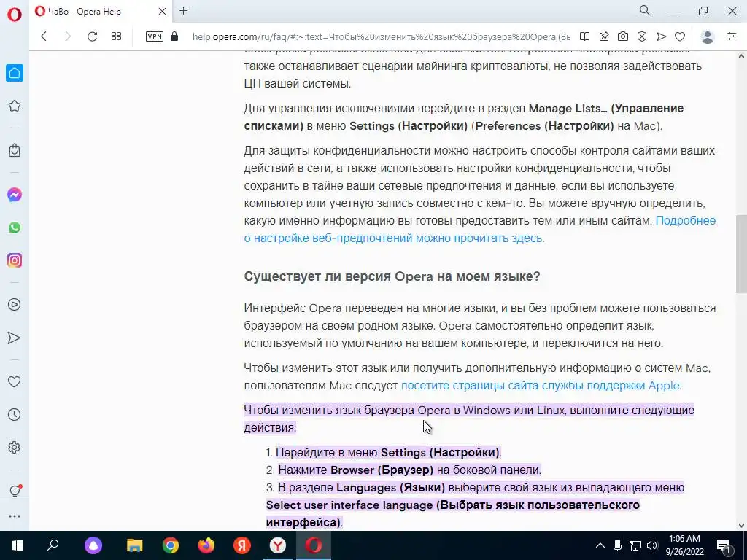The width and height of the screenshot is (747, 560).
Task: Show hidden system tray icons
Action: tap(600, 545)
